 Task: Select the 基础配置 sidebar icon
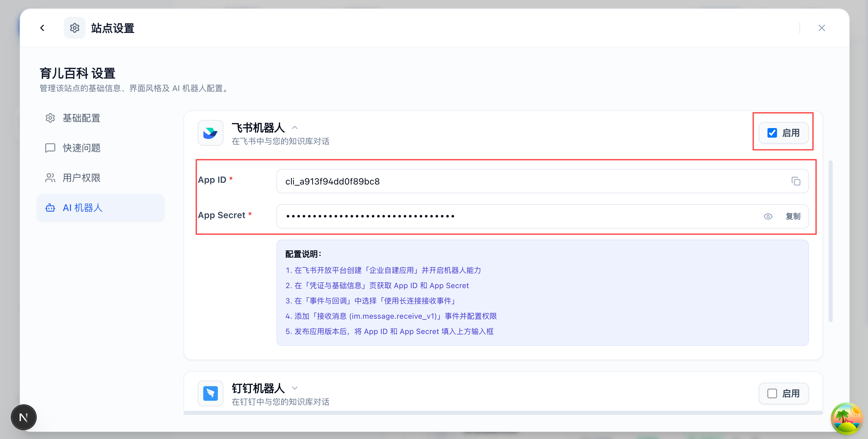click(50, 118)
